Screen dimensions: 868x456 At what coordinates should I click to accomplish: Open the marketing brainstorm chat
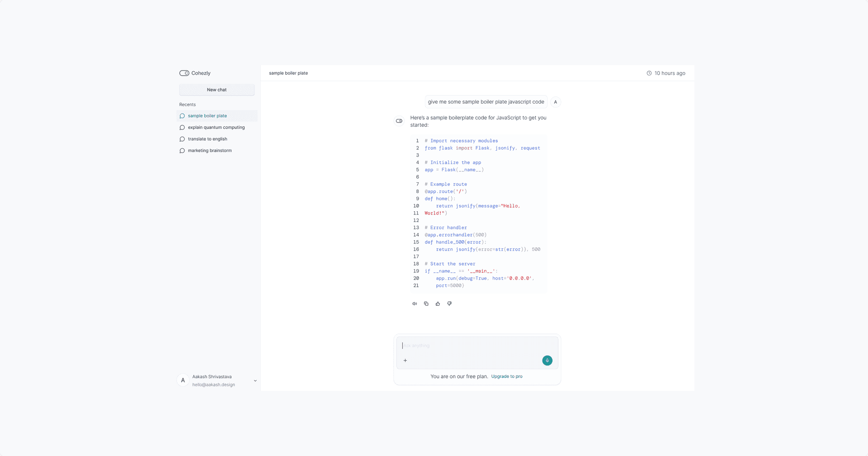(217, 151)
